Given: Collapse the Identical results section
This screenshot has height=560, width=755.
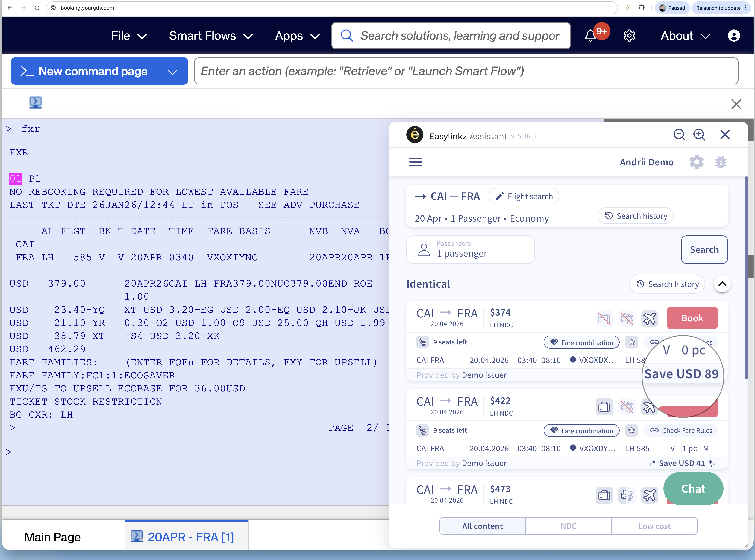Looking at the screenshot, I should click(x=722, y=284).
